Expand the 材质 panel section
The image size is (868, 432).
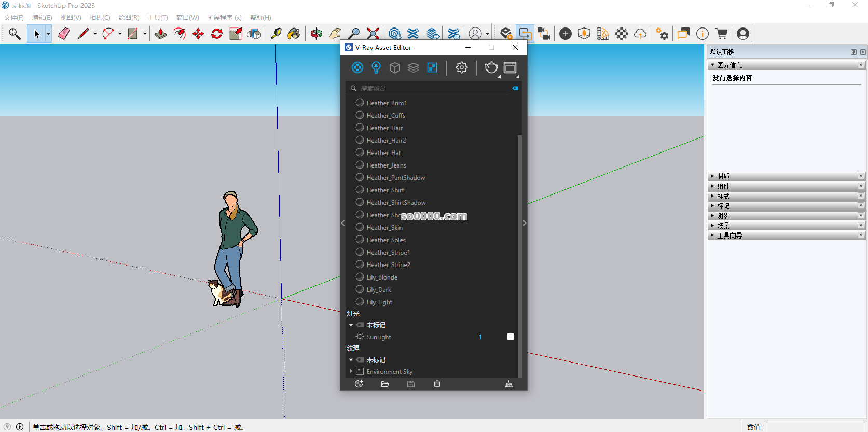[x=723, y=176]
